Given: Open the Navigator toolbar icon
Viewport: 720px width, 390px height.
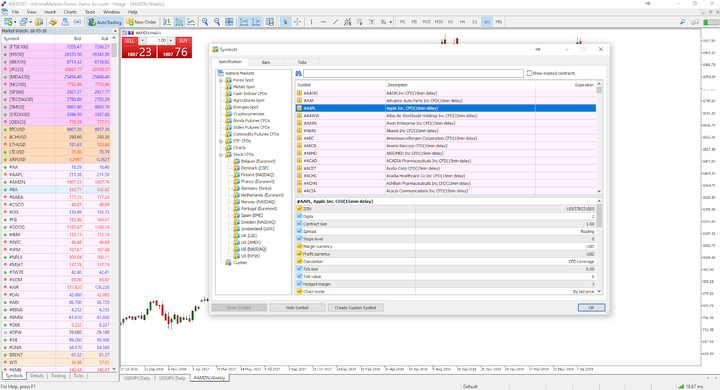Looking at the screenshot, I should click(x=65, y=22).
